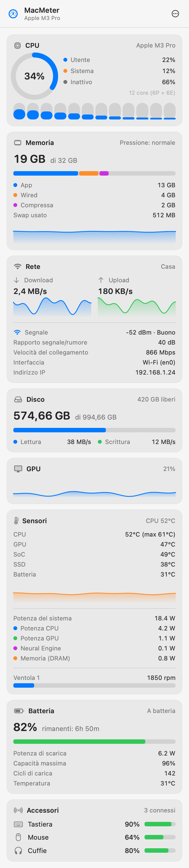Viewport: 189px width, 868px height.
Task: Click the Batteria battery icon
Action: pyautogui.click(x=19, y=711)
